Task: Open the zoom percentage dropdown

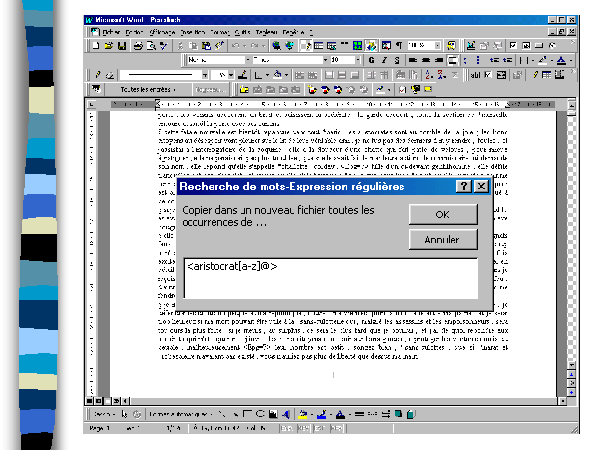Action: pos(437,45)
